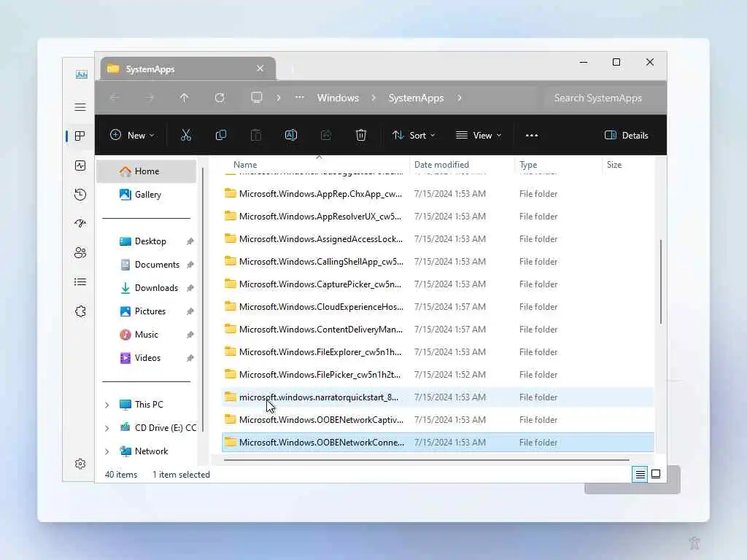Click the SystemApps breadcrumb
This screenshot has width=747, height=560.
click(x=416, y=98)
